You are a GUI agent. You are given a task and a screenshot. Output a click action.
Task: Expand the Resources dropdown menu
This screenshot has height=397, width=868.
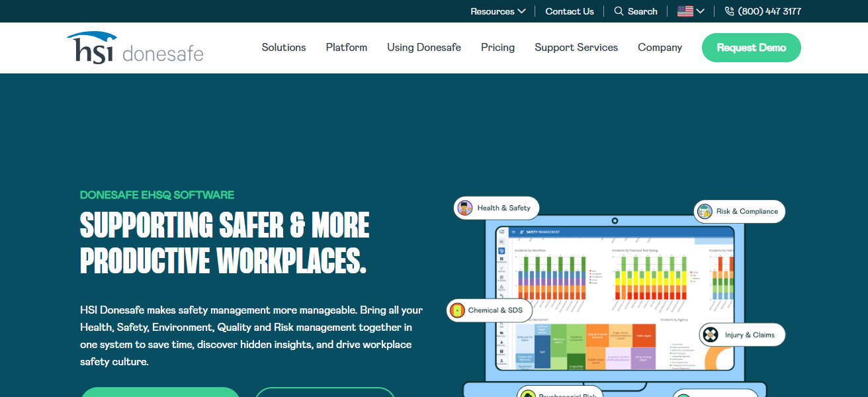click(498, 11)
